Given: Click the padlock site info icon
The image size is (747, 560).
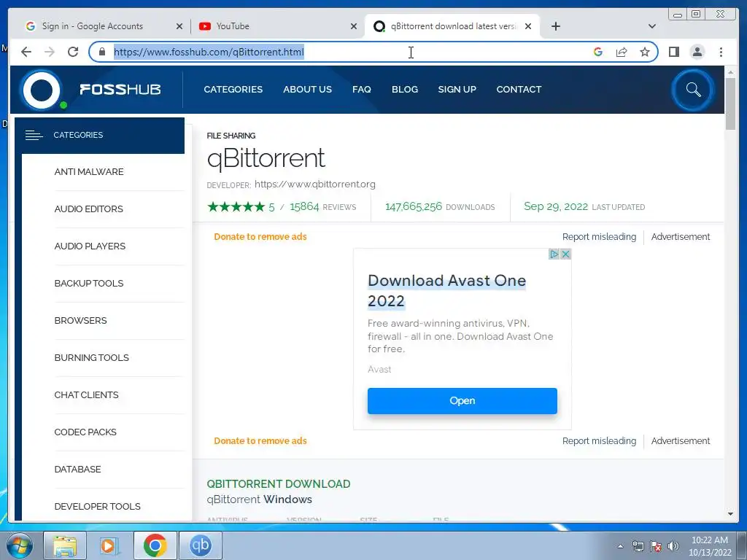Looking at the screenshot, I should (x=101, y=52).
